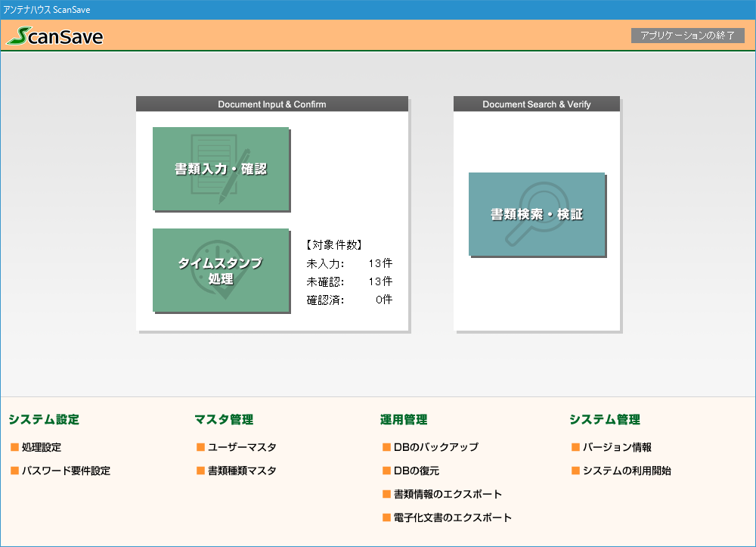Open the 書類入力・確認 tile

pyautogui.click(x=221, y=169)
